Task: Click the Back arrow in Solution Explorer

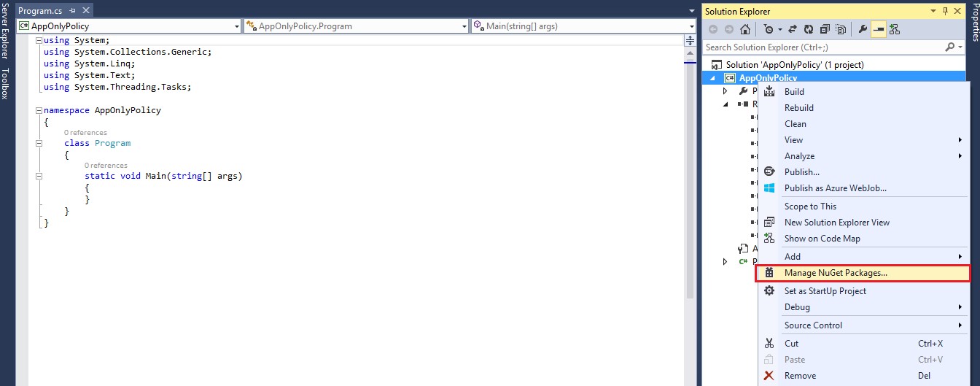Action: 713,30
